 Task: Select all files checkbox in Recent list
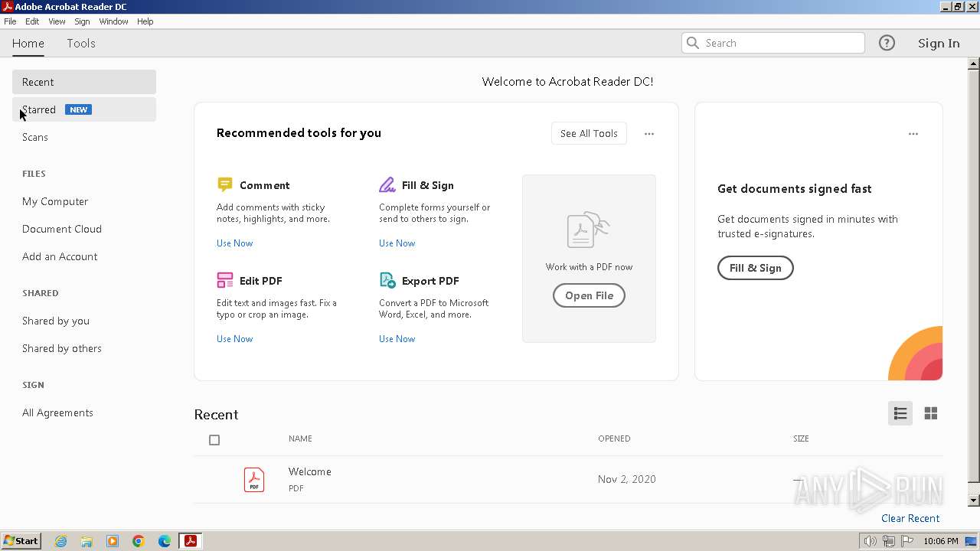(x=214, y=439)
